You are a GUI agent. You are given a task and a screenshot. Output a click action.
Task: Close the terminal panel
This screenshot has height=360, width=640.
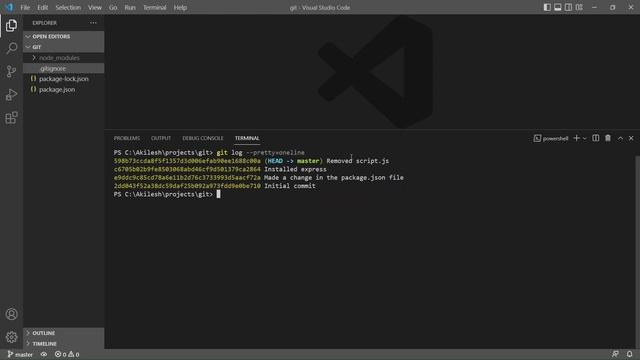tap(631, 138)
